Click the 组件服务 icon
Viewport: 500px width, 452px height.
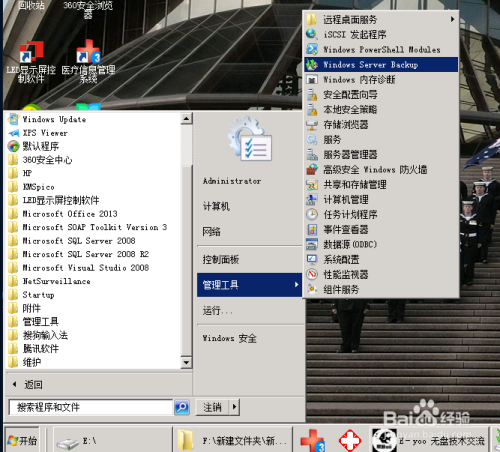point(312,289)
